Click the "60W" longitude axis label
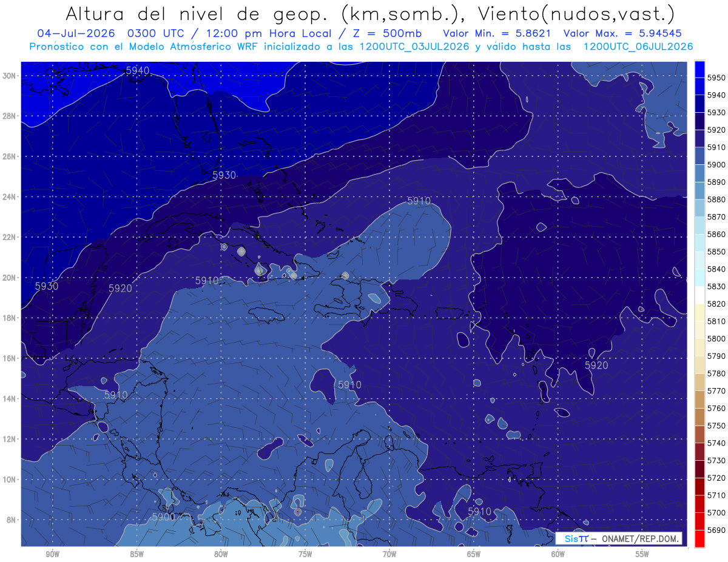 (558, 554)
